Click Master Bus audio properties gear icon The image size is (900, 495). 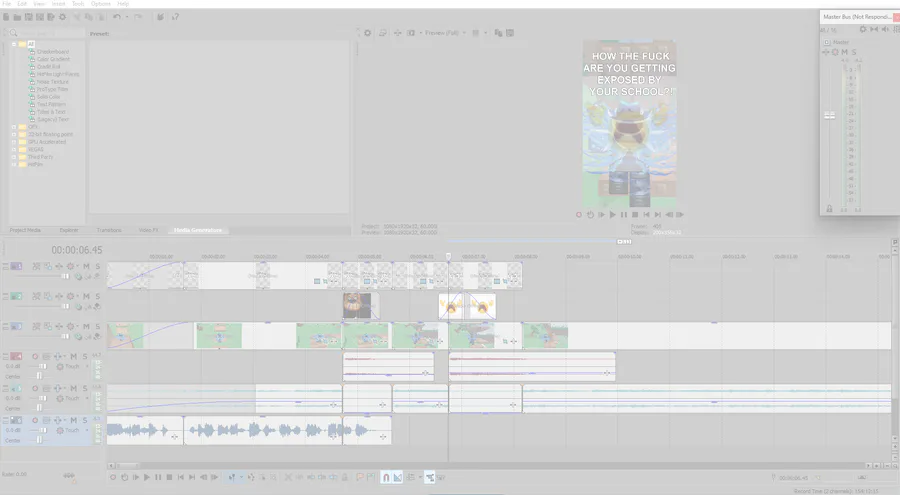coord(863,29)
